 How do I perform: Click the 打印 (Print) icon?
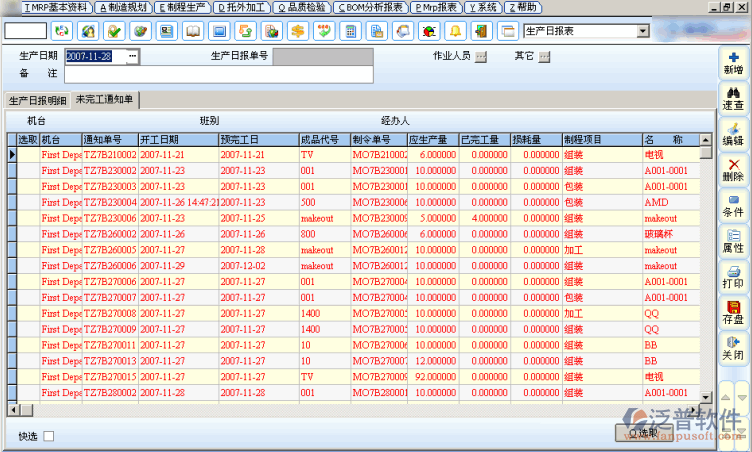tap(733, 277)
